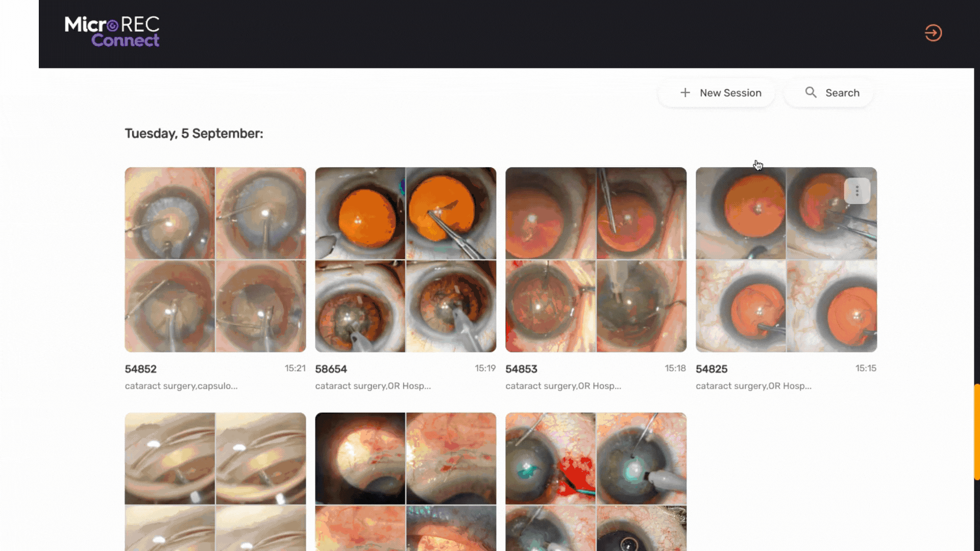This screenshot has width=980, height=551.
Task: Open session 58654 by its title
Action: tap(331, 368)
